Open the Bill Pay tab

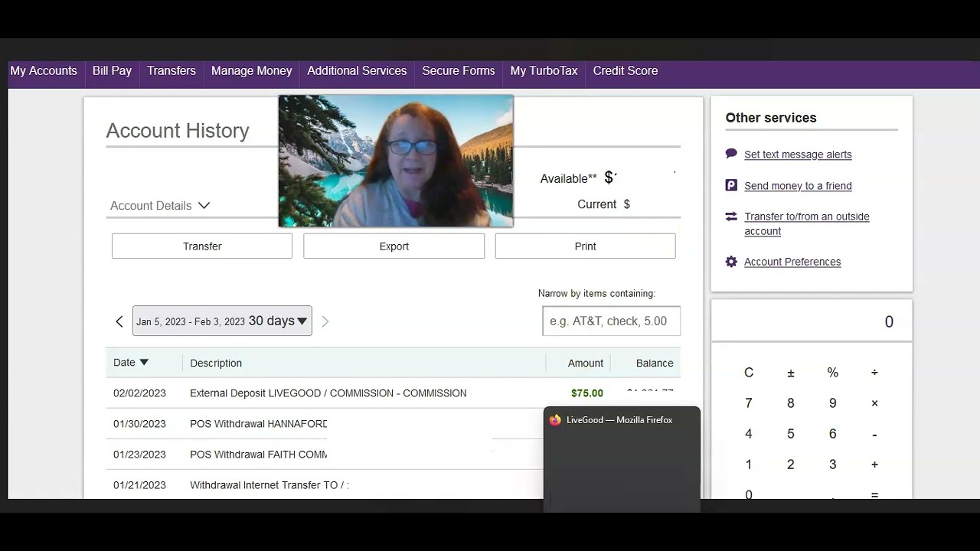(112, 70)
